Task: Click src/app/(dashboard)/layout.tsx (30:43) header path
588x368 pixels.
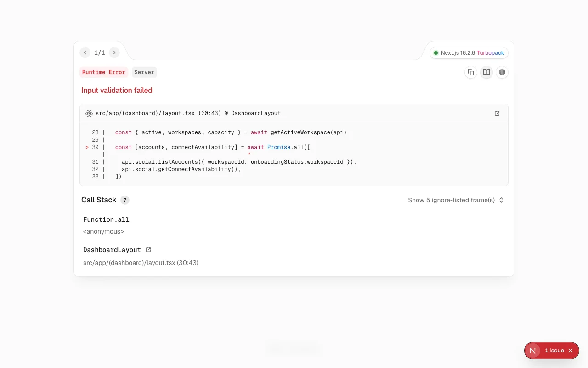Action: 188,113
